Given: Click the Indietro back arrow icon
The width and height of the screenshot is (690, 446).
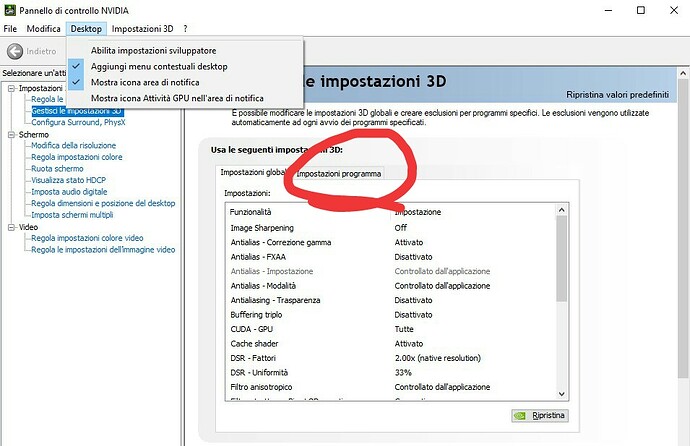Looking at the screenshot, I should coord(15,51).
